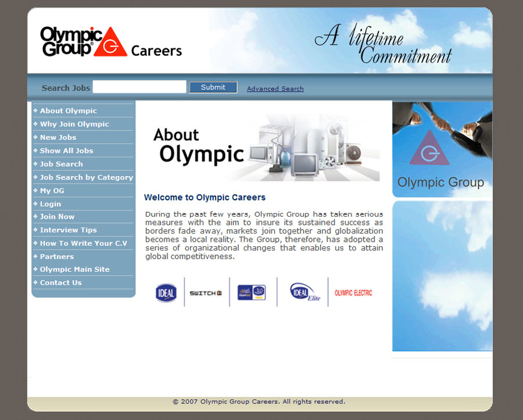Click the Olympic Electric brand logo

(353, 293)
